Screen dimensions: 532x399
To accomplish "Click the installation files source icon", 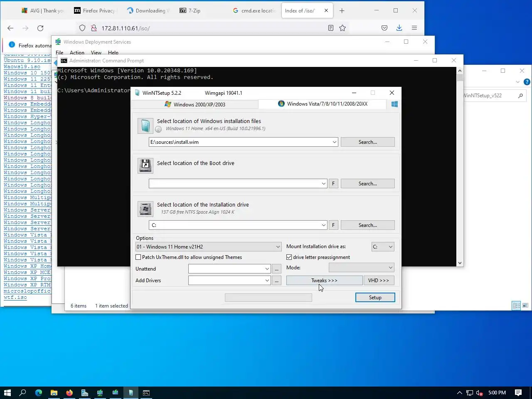I will coord(145,126).
